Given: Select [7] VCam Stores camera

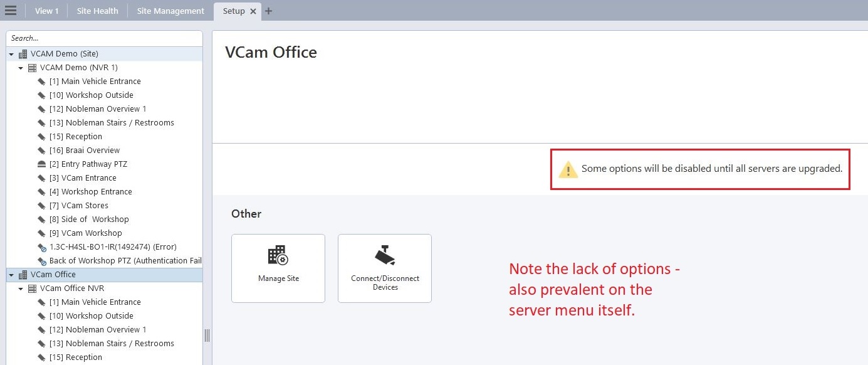Looking at the screenshot, I should [79, 206].
